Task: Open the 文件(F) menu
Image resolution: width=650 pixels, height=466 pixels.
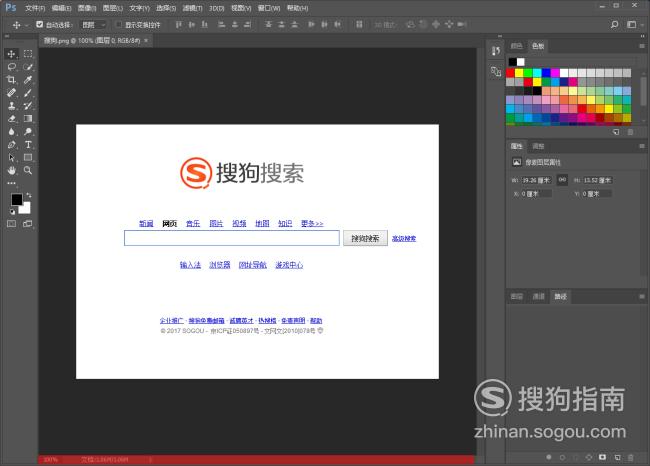Action: (x=35, y=8)
